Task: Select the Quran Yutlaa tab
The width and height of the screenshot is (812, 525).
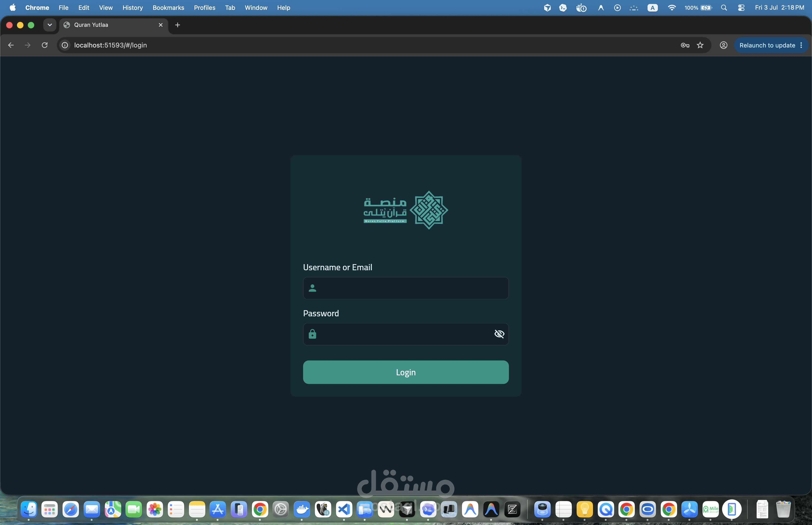Action: pos(114,25)
